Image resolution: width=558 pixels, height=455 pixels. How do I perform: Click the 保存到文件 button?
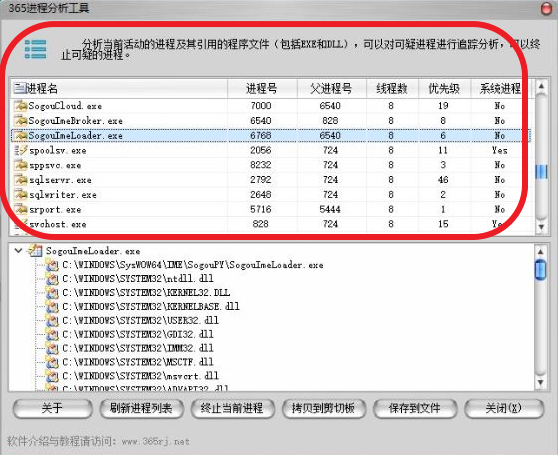[415, 408]
